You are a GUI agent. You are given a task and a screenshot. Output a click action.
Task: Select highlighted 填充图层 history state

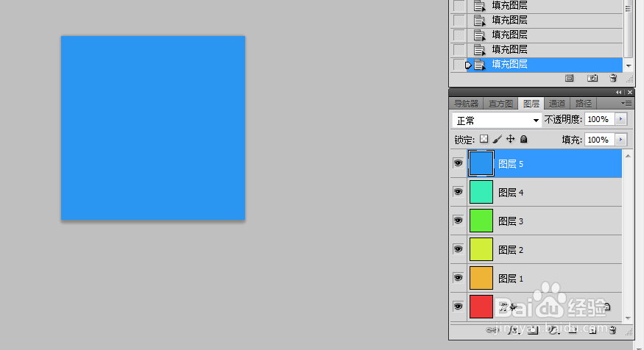coord(545,65)
